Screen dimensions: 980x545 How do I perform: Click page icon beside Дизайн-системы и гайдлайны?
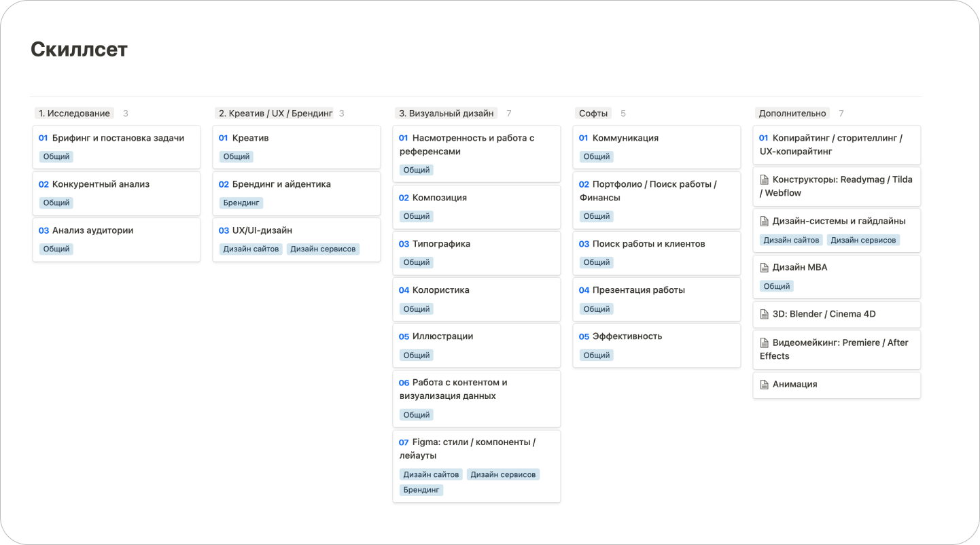[x=764, y=222]
